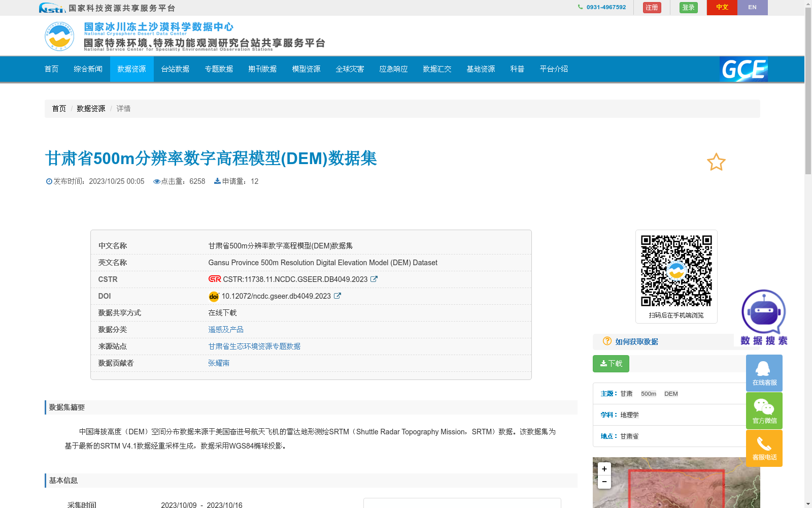Open official WeChat 官方微信 icon
Image resolution: width=812 pixels, height=508 pixels.
click(764, 410)
